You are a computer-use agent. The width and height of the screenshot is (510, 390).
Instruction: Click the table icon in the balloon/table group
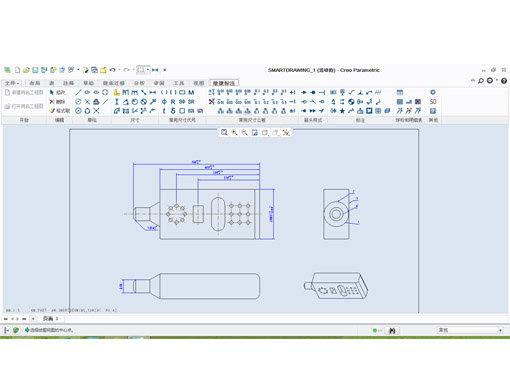click(x=400, y=92)
